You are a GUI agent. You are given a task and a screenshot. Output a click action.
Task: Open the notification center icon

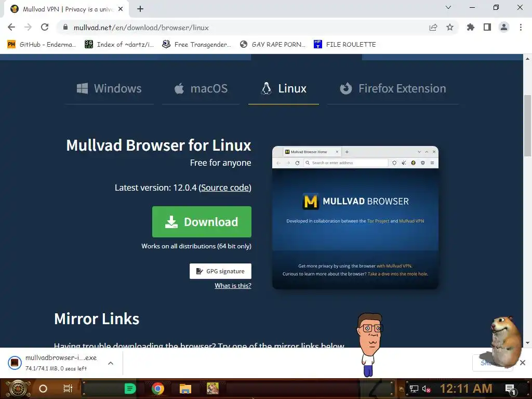click(x=511, y=389)
